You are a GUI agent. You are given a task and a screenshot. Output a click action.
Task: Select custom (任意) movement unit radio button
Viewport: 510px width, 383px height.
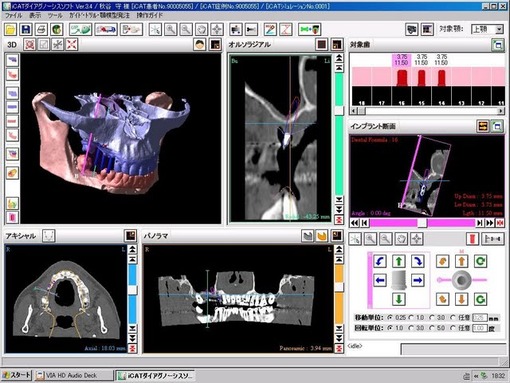453,318
